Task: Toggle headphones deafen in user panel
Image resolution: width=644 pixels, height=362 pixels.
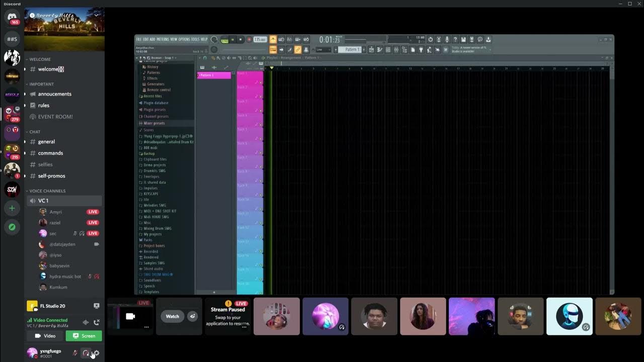Action: click(x=86, y=353)
